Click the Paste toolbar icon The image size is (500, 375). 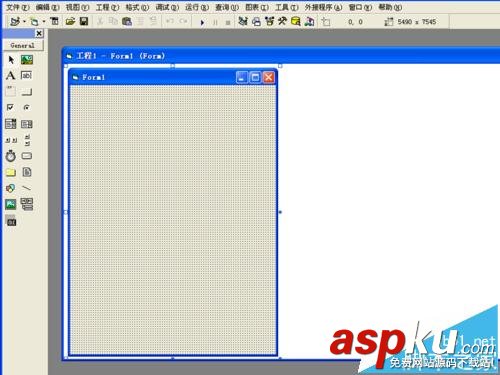click(x=127, y=22)
